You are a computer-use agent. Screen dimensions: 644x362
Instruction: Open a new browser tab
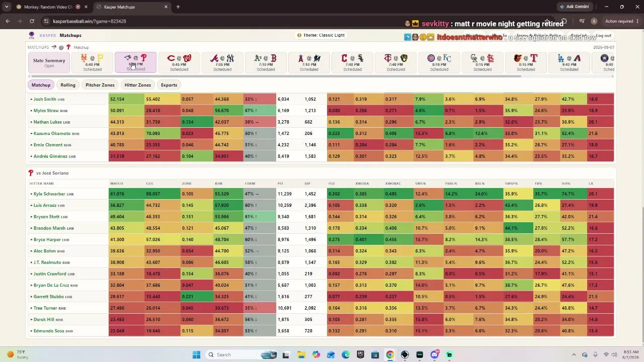pyautogui.click(x=178, y=7)
